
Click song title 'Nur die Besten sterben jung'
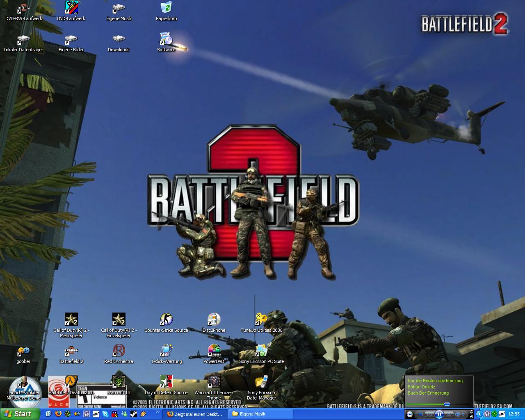point(435,381)
